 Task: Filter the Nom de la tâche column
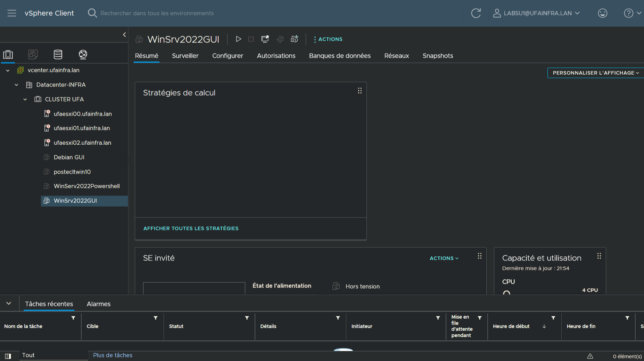coord(73,318)
